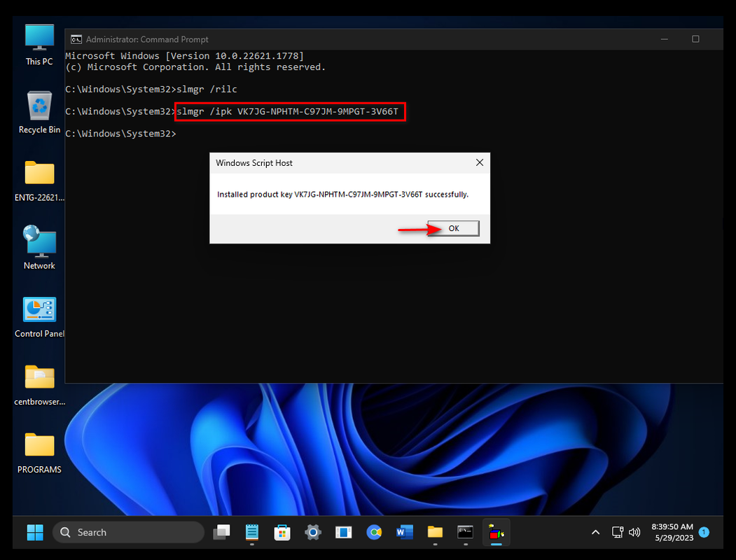Click the Microsoft Windows version line
736x560 pixels.
pyautogui.click(x=184, y=56)
